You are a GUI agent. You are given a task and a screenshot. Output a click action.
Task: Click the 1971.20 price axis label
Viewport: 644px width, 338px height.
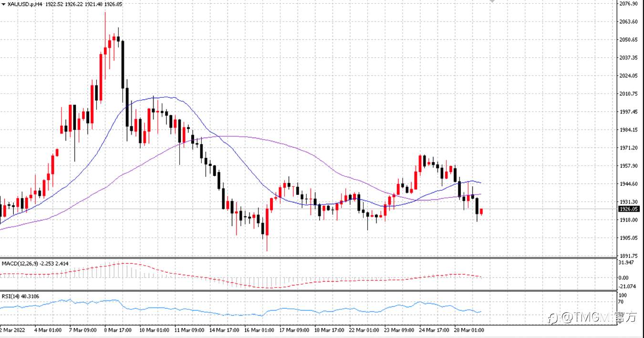(628, 148)
